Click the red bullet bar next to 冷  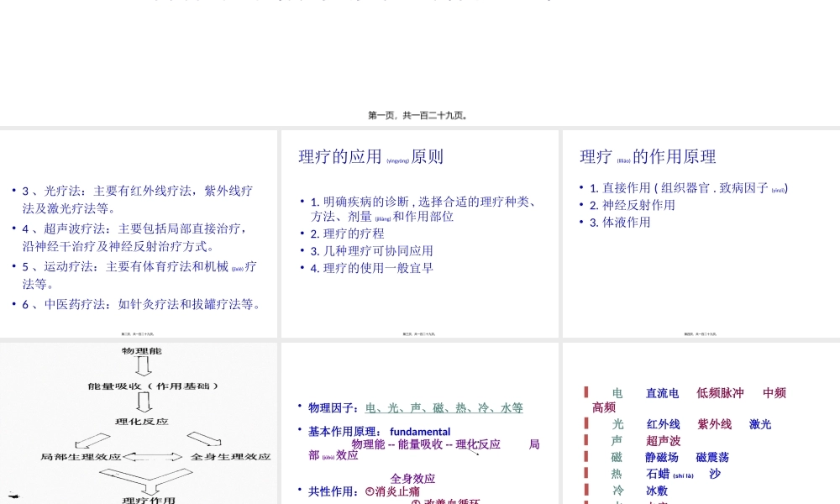[x=586, y=489]
